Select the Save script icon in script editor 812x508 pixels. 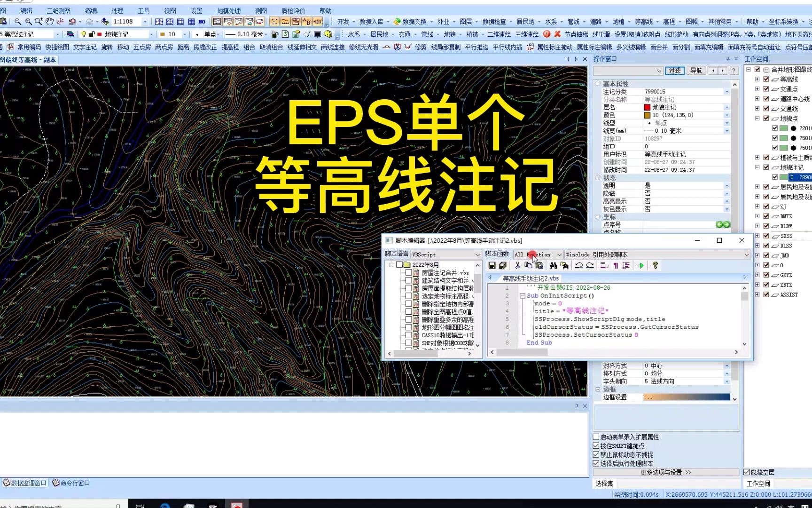(492, 265)
